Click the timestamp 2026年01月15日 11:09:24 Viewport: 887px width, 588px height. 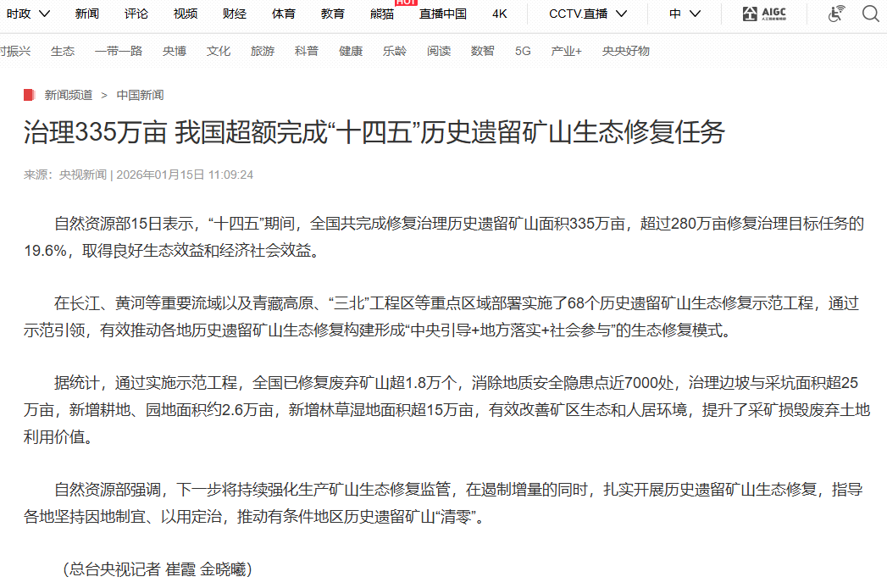click(x=185, y=175)
